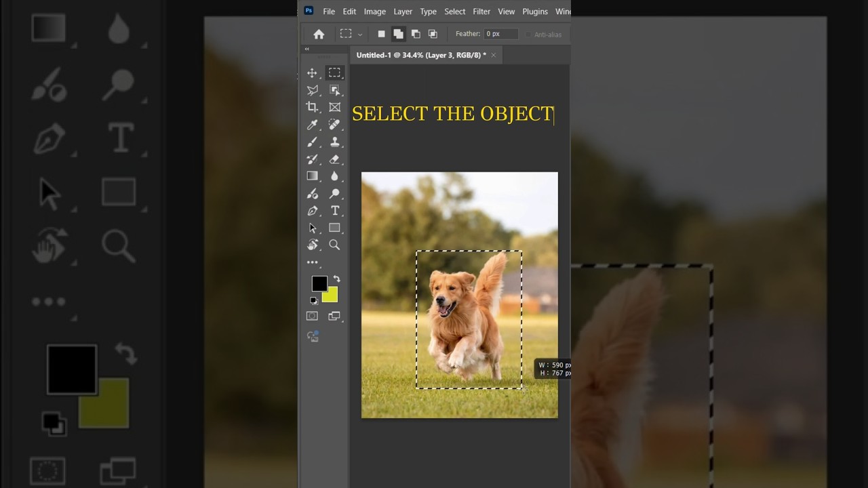Switch to the Untitled-1 document tab
Image resolution: width=868 pixels, height=488 pixels.
[x=421, y=55]
